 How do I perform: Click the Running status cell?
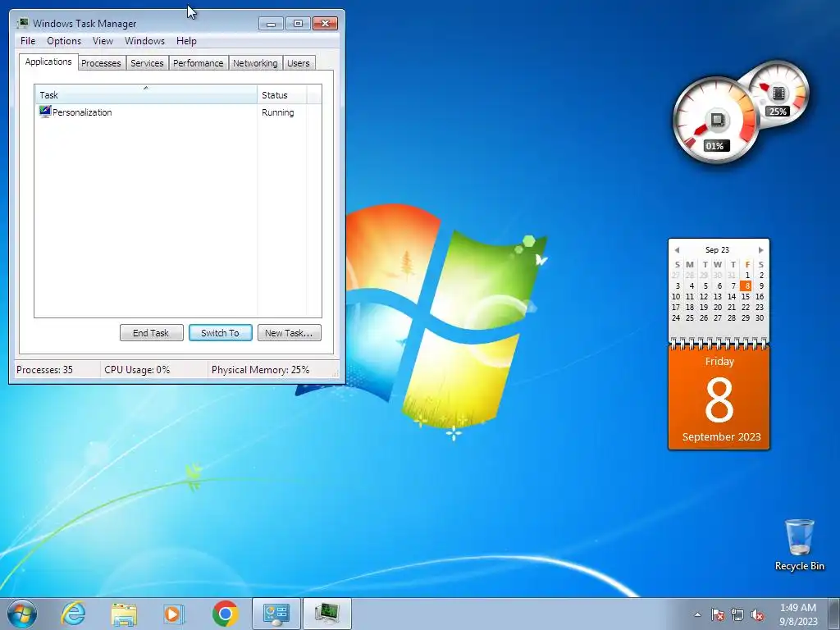point(277,112)
